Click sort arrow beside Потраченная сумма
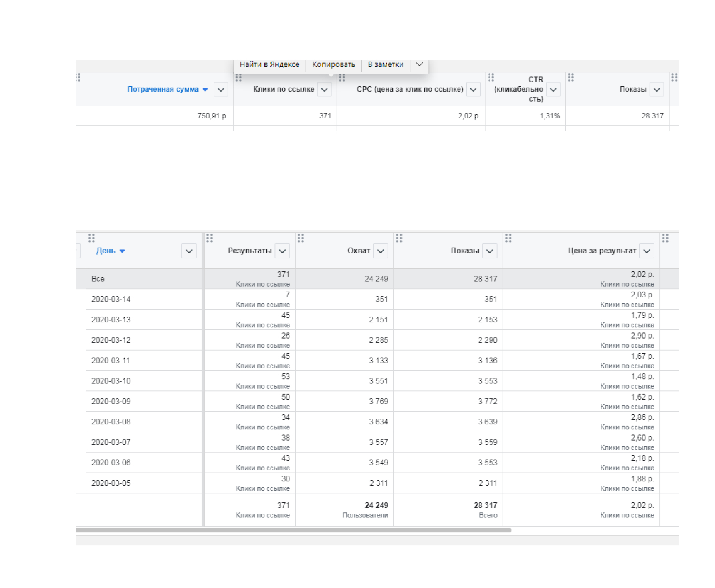 [x=205, y=90]
